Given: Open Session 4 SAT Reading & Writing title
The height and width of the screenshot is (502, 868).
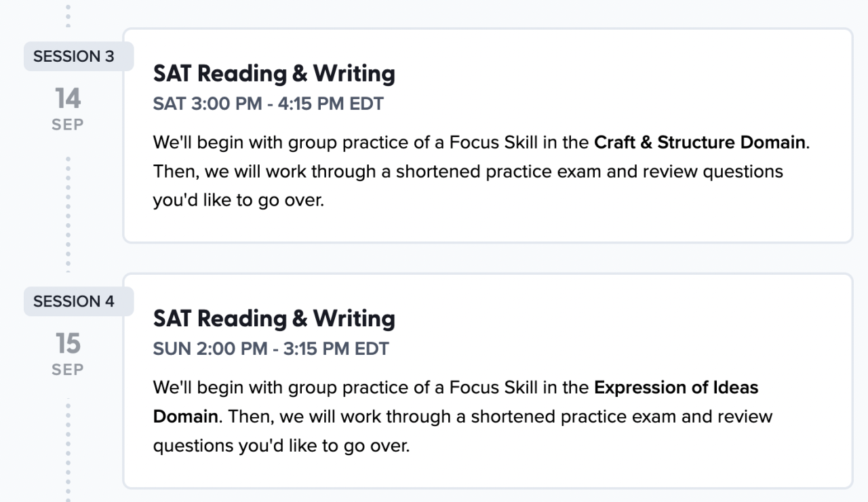Looking at the screenshot, I should coord(274,318).
